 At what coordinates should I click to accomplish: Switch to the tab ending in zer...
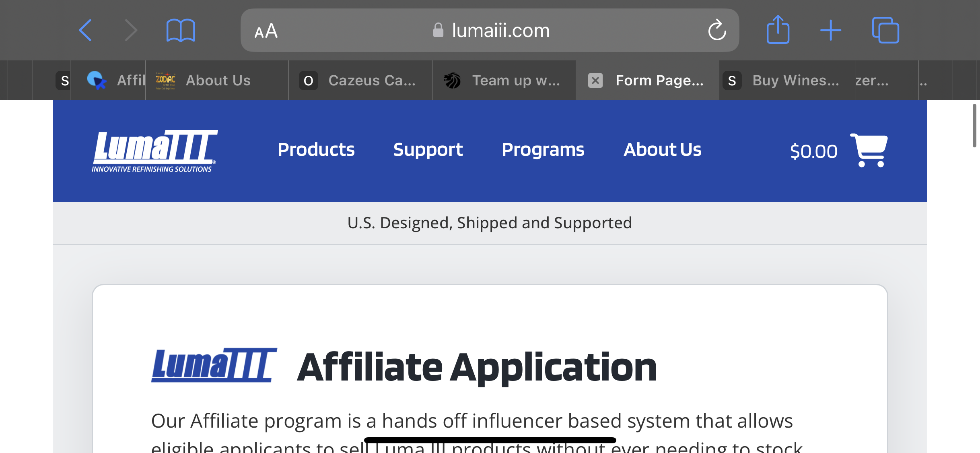click(887, 81)
